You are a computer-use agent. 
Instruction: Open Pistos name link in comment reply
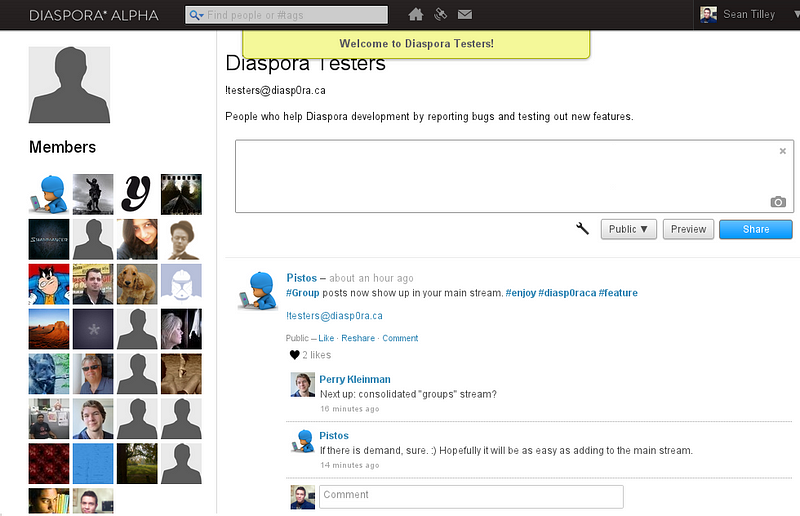(x=334, y=435)
